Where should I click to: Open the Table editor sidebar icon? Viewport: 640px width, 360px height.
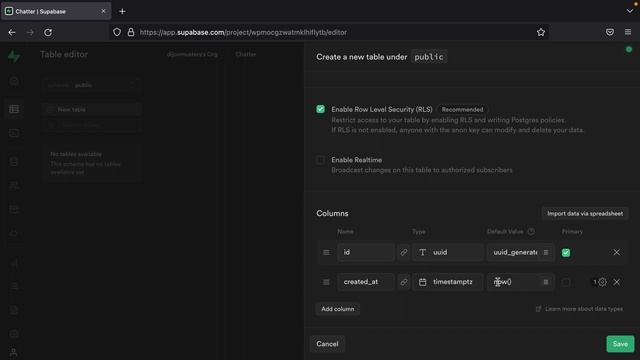coord(14,109)
